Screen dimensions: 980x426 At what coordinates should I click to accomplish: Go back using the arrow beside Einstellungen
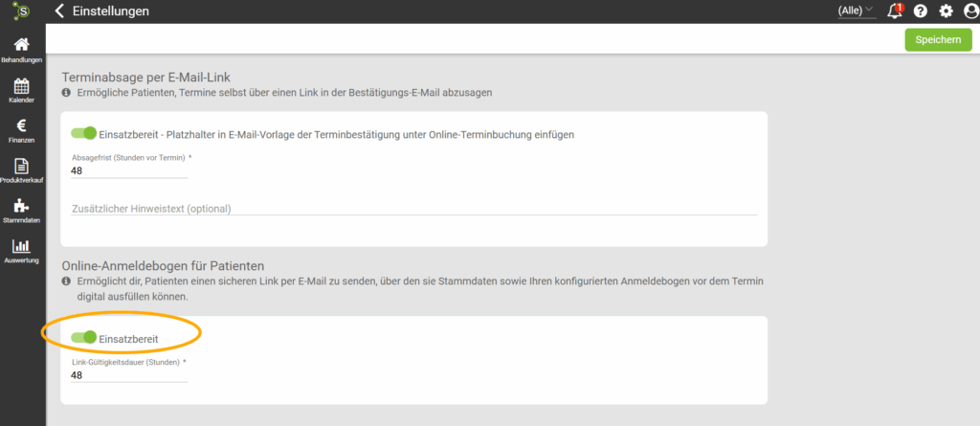(x=60, y=11)
